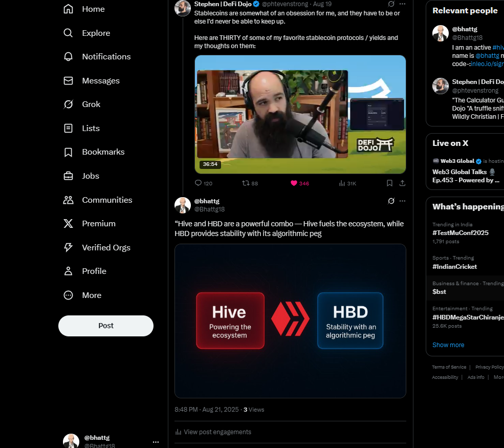Click the 8:48 PM · Aug 21, 2025 timestamp
This screenshot has width=504, height=448.
[207, 410]
